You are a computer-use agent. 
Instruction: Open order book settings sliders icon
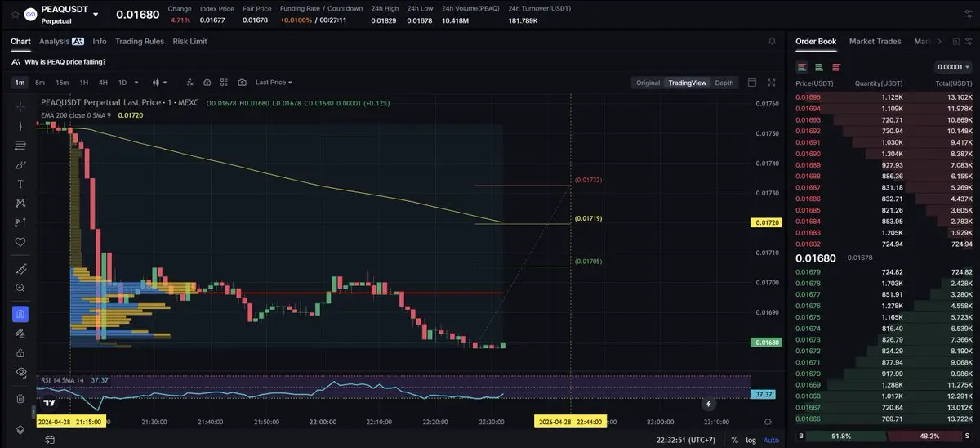pos(969,41)
